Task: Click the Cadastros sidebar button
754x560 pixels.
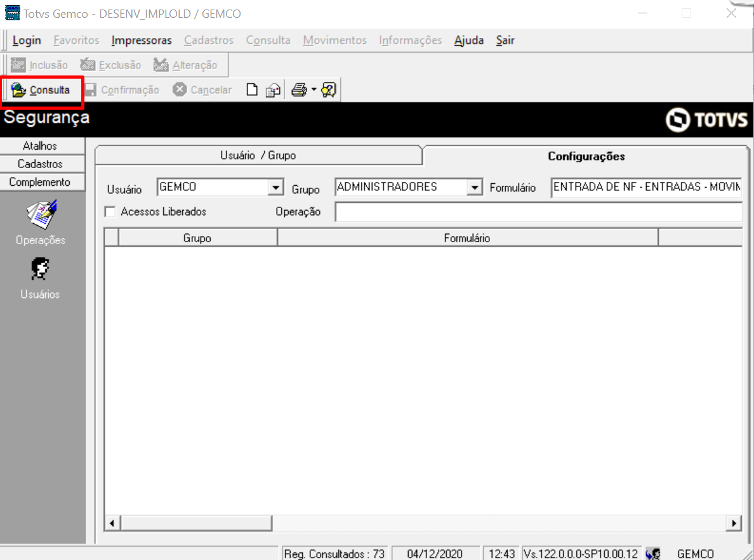Action: pyautogui.click(x=43, y=164)
